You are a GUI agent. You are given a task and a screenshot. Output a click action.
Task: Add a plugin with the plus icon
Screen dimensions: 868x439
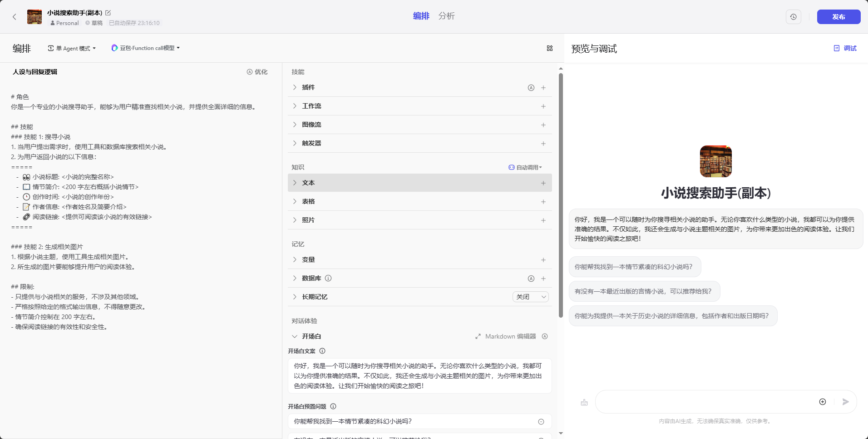click(x=543, y=88)
